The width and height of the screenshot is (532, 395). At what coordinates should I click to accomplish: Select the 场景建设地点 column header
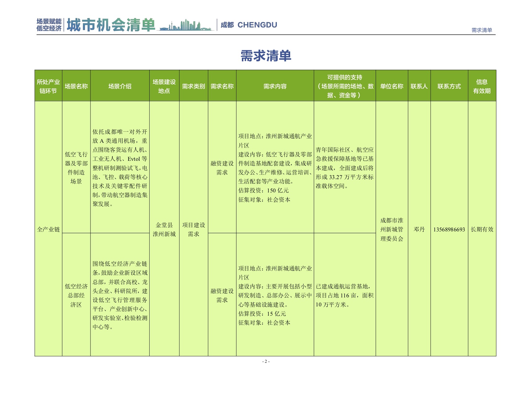point(164,86)
